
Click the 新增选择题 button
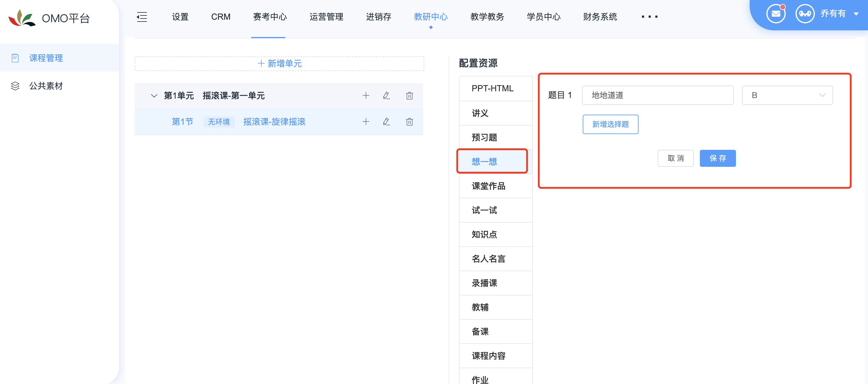point(610,124)
